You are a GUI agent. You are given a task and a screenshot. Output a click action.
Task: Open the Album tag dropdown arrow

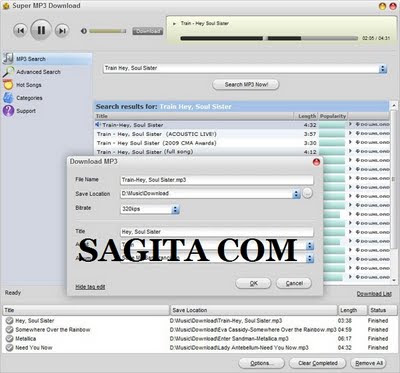pyautogui.click(x=310, y=258)
